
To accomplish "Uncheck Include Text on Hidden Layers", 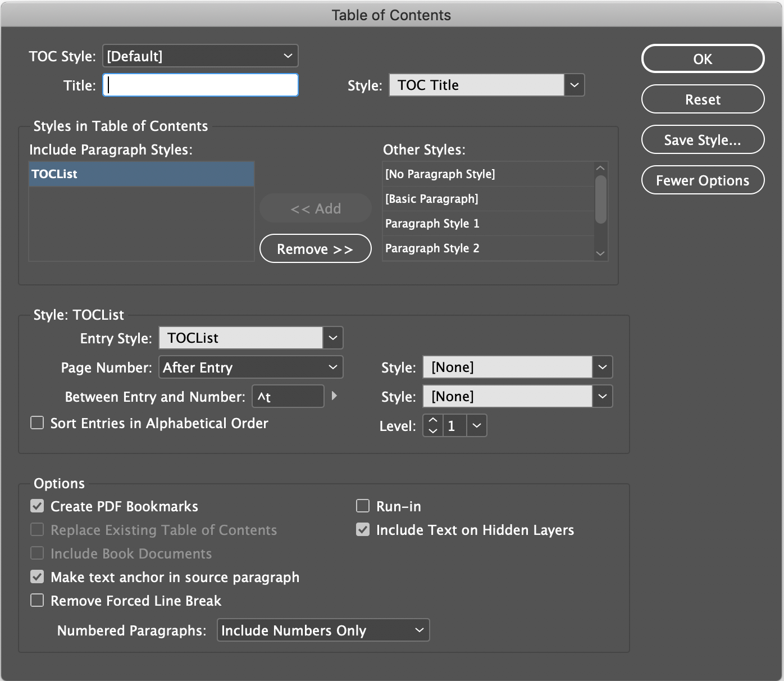I will pyautogui.click(x=363, y=530).
